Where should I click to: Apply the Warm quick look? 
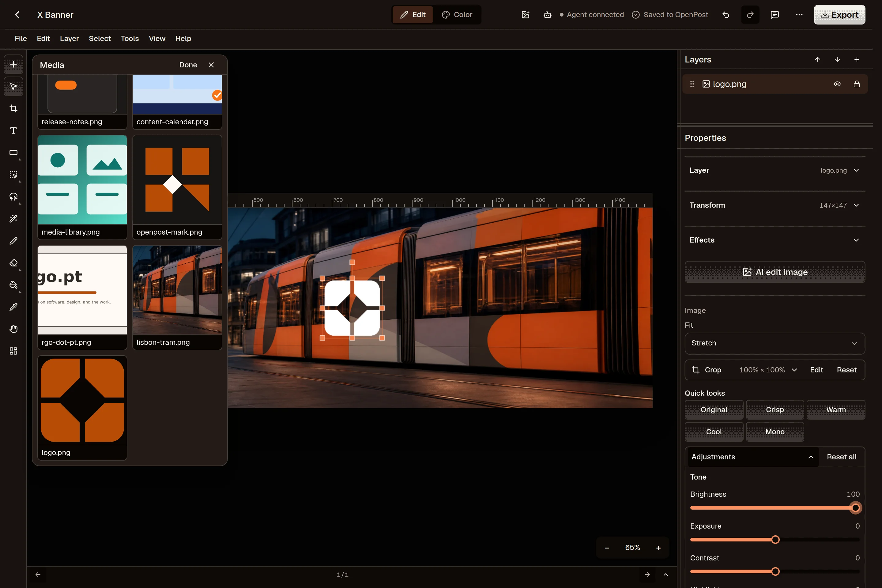click(x=836, y=410)
